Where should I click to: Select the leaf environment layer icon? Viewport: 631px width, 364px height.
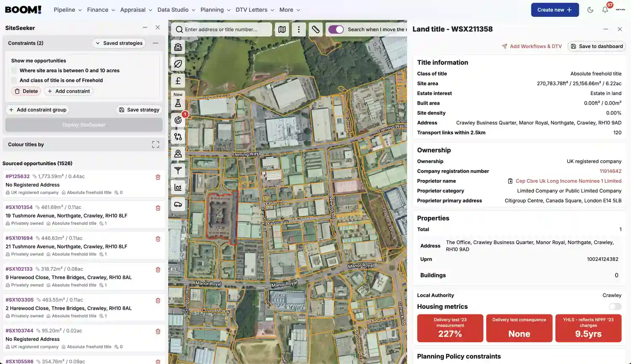click(178, 64)
